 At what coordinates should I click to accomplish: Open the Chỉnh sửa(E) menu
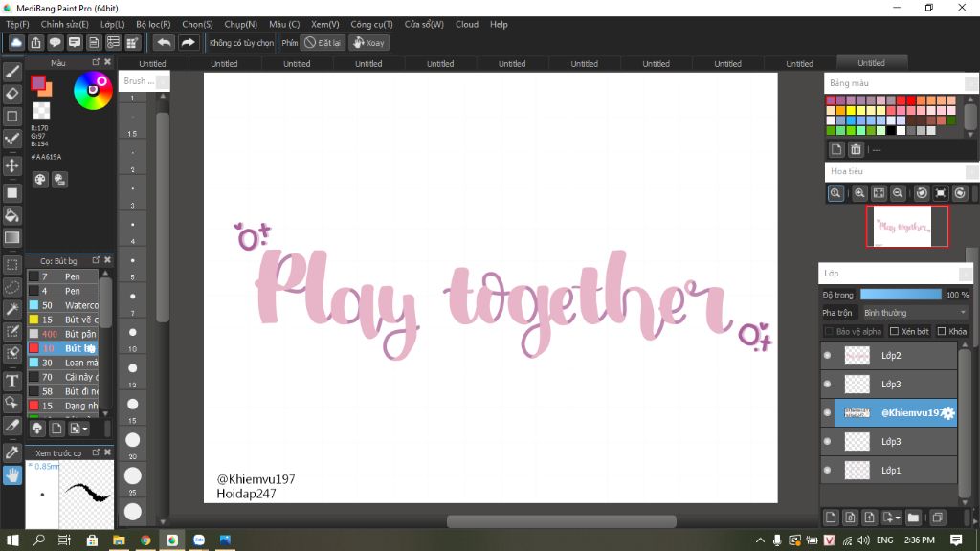(x=64, y=24)
